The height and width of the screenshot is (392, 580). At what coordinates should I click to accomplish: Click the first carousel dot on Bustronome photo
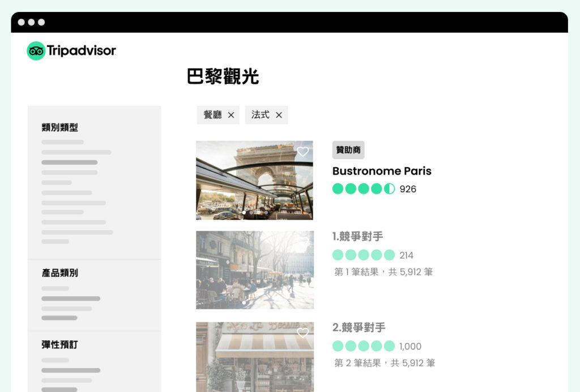pyautogui.click(x=244, y=212)
